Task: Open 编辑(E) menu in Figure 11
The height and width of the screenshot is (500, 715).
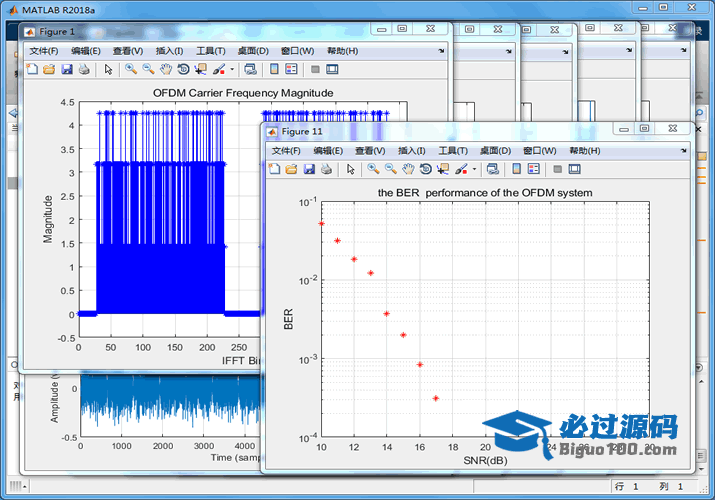Action: pyautogui.click(x=328, y=151)
